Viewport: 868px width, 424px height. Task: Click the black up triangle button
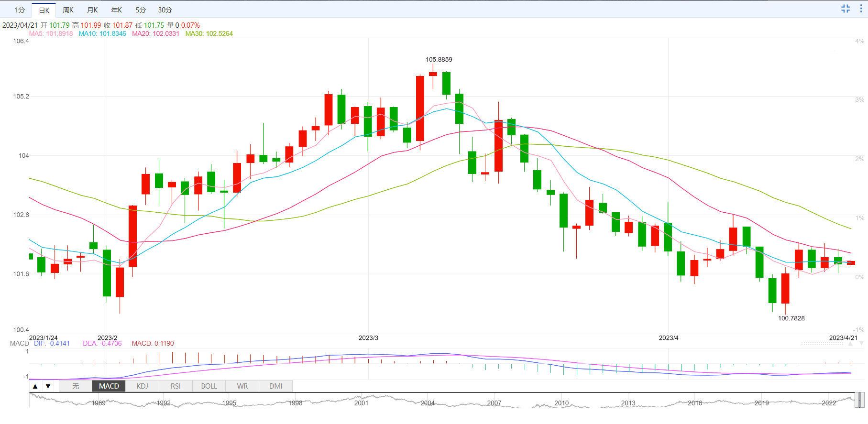pos(35,386)
